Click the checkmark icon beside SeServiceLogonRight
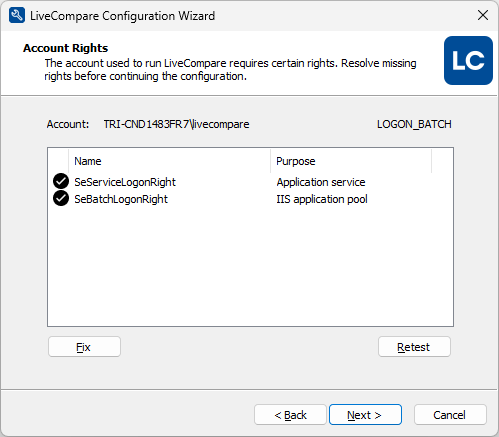Image resolution: width=499 pixels, height=437 pixels. tap(61, 181)
